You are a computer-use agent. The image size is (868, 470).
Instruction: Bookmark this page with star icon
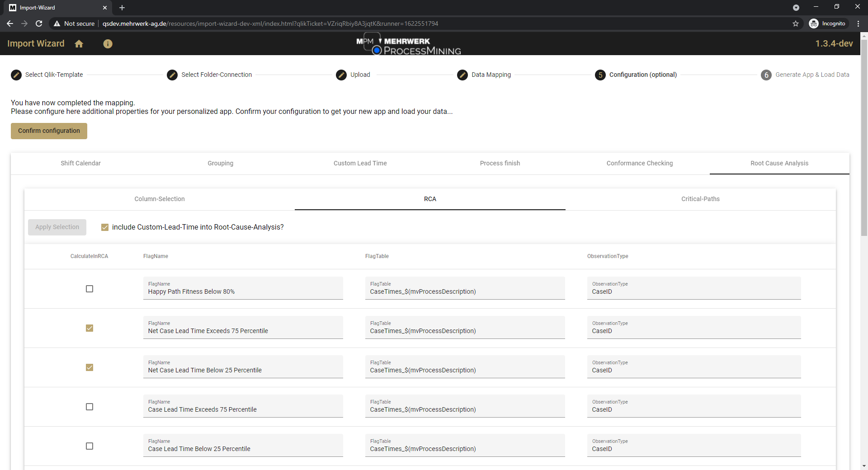click(x=796, y=23)
